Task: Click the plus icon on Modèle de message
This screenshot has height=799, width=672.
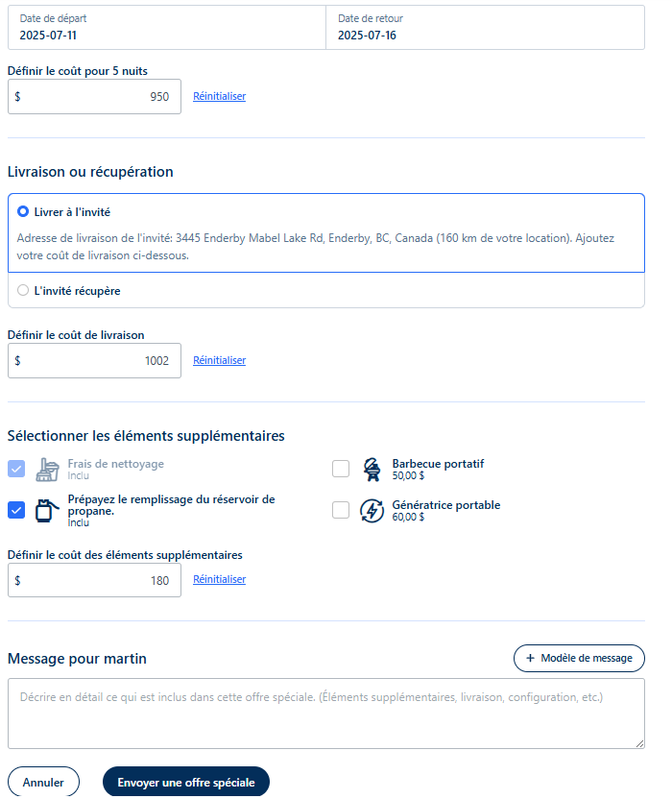Action: [530, 658]
